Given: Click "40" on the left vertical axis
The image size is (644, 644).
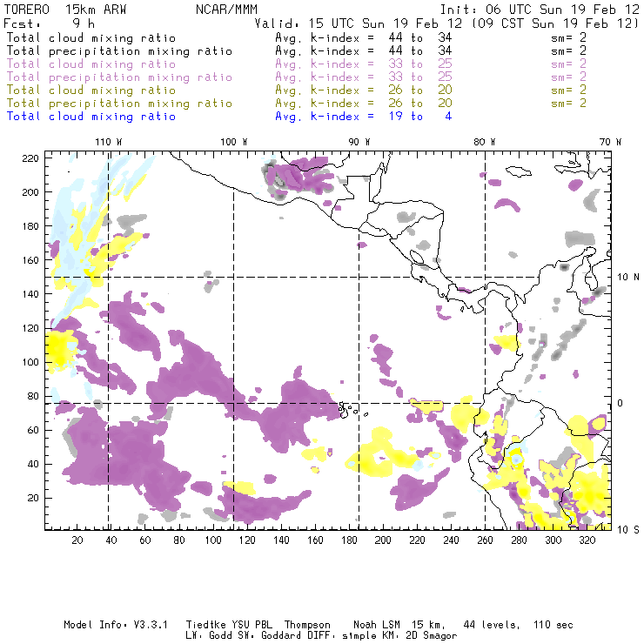Looking at the screenshot, I should (33, 464).
